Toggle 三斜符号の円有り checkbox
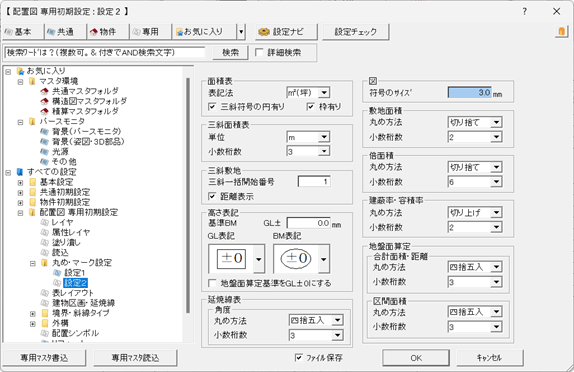Screen dimensions: 574x372 [212, 107]
